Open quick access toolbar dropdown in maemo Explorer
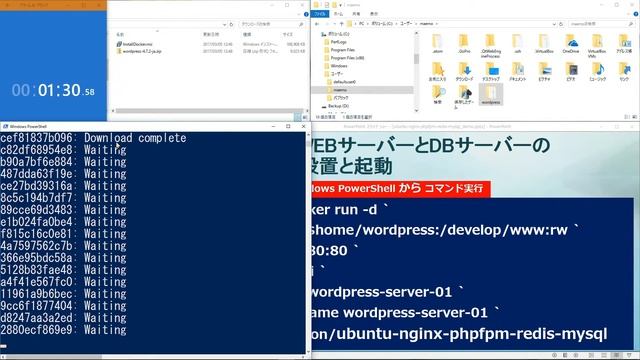 [x=340, y=5]
